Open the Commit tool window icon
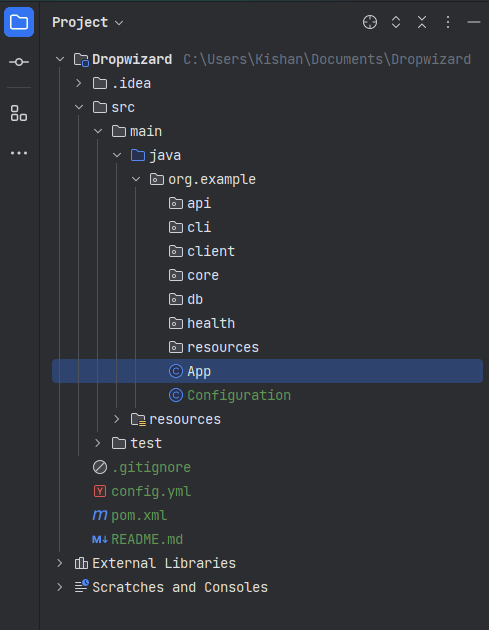The height and width of the screenshot is (630, 489). pyautogui.click(x=19, y=62)
